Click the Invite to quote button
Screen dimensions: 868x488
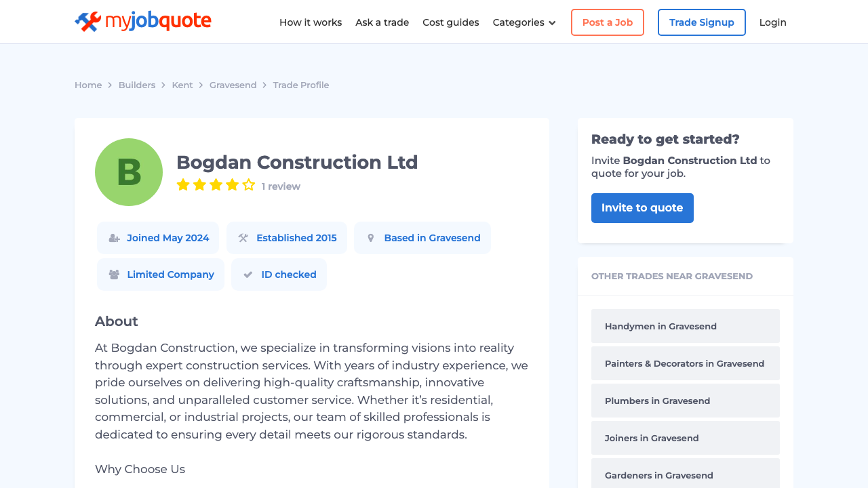(642, 208)
